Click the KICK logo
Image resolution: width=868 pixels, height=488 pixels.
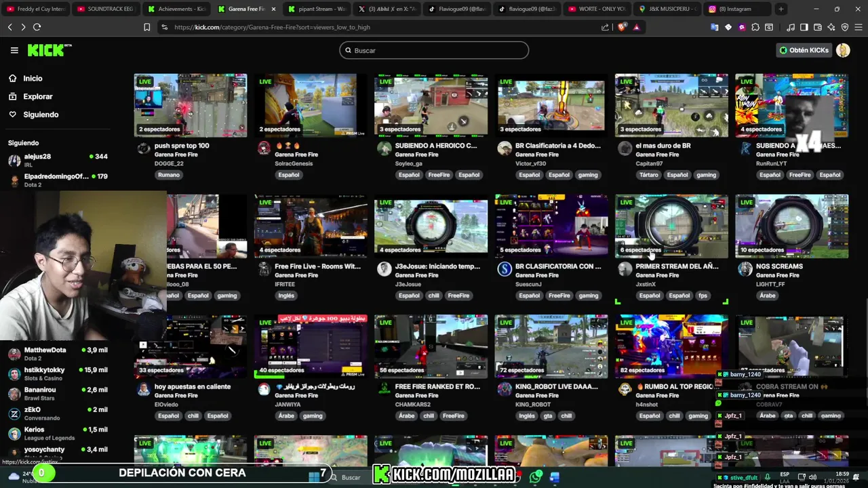[x=49, y=50]
